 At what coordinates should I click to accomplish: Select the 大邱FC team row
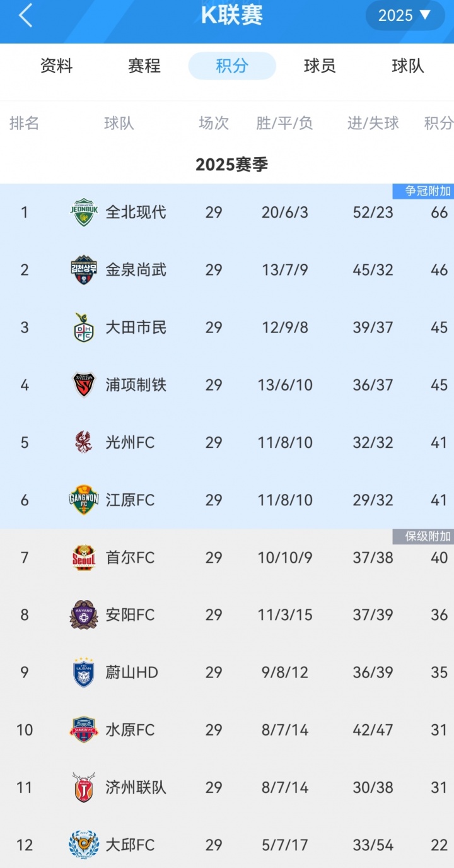tap(227, 845)
